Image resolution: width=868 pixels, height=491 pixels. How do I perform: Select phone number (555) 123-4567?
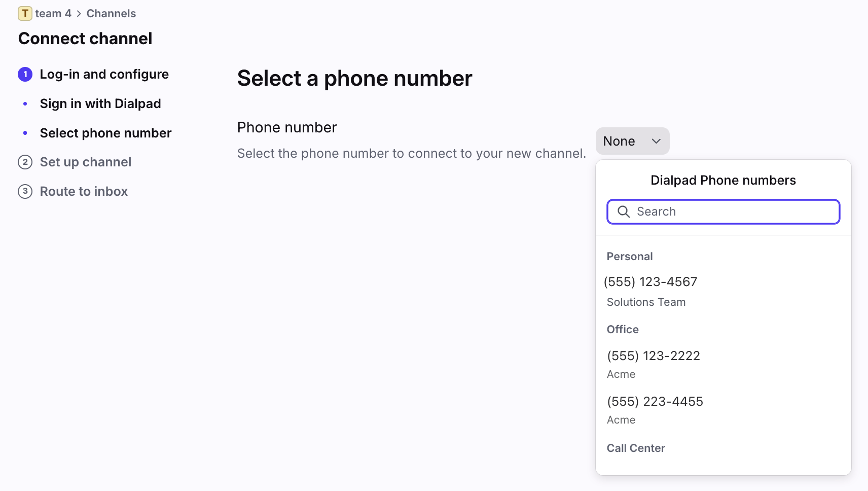point(650,282)
